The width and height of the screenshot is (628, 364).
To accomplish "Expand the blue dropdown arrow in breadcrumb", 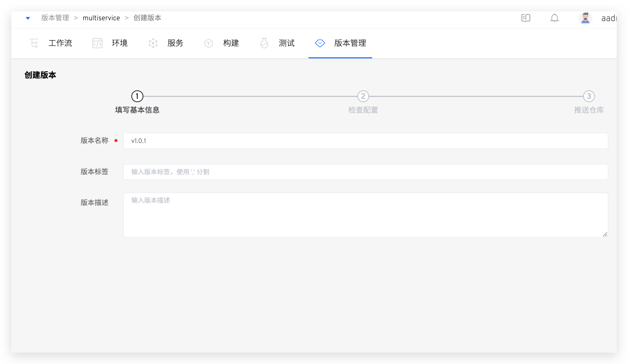I will pyautogui.click(x=28, y=18).
